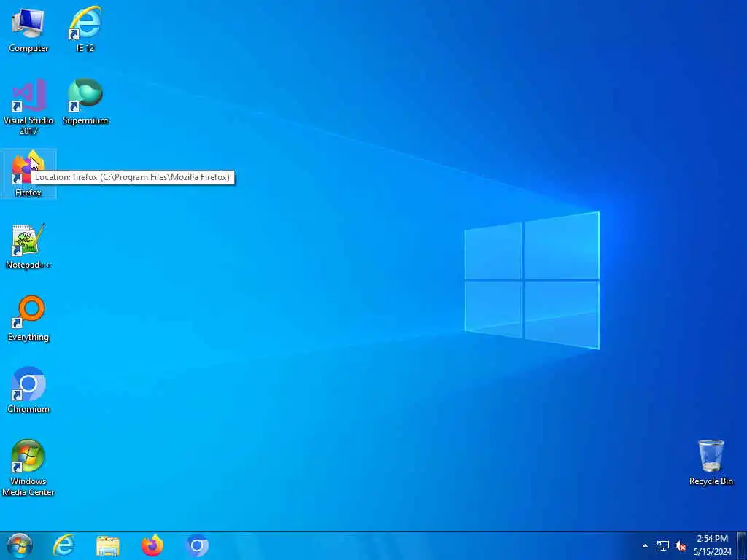Show hidden tray icons arrow

coord(645,545)
